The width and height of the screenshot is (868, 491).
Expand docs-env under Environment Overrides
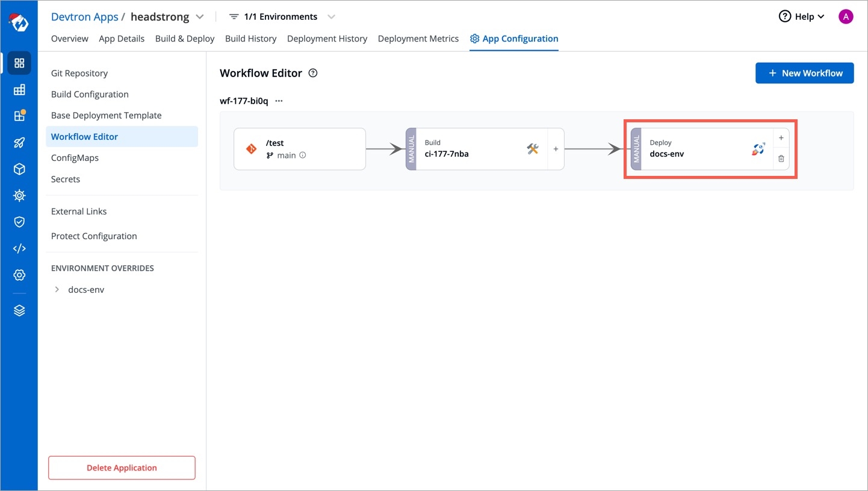(x=57, y=290)
